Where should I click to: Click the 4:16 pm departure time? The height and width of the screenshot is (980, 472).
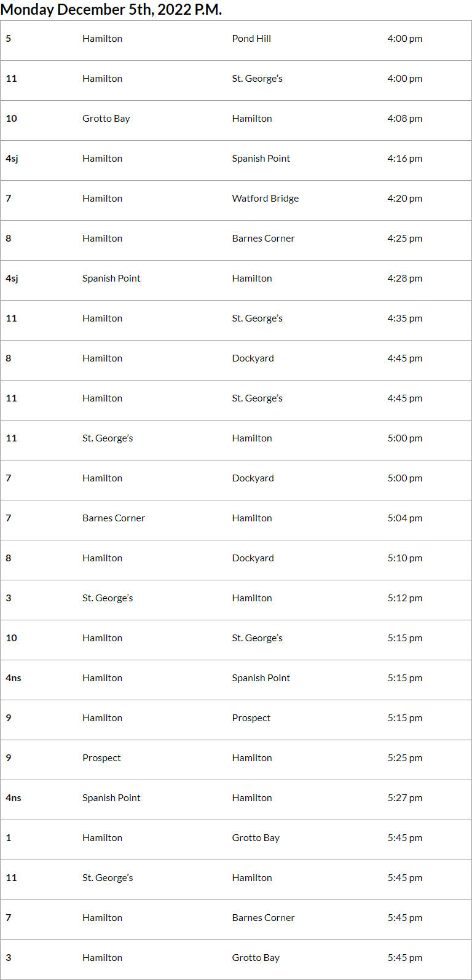click(x=404, y=159)
